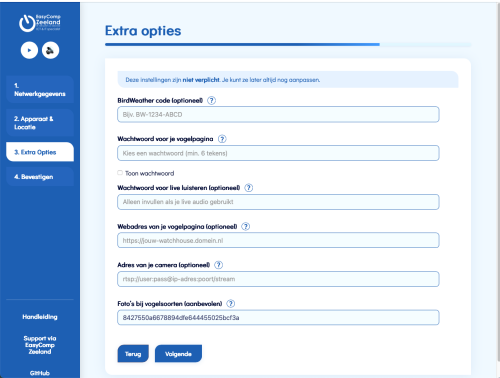500x378 pixels.
Task: Click the Terug button
Action: point(133,354)
